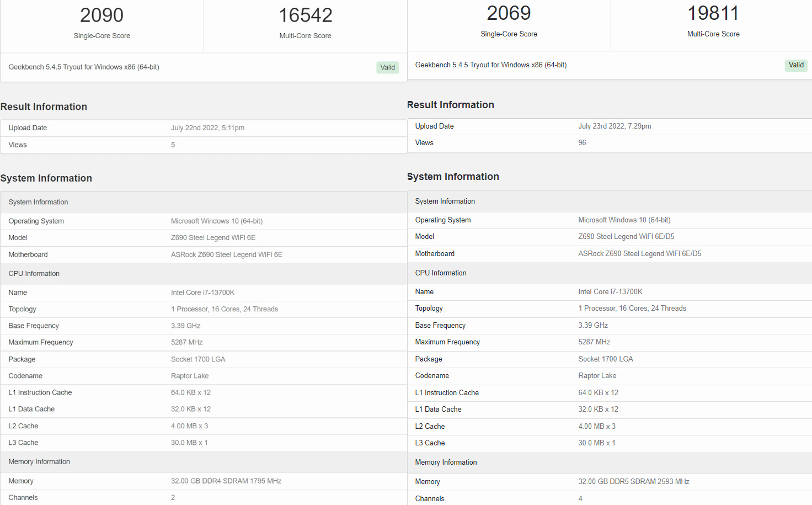
Task: Click the right L2 Cache 4.00 MB value
Action: [x=597, y=427]
